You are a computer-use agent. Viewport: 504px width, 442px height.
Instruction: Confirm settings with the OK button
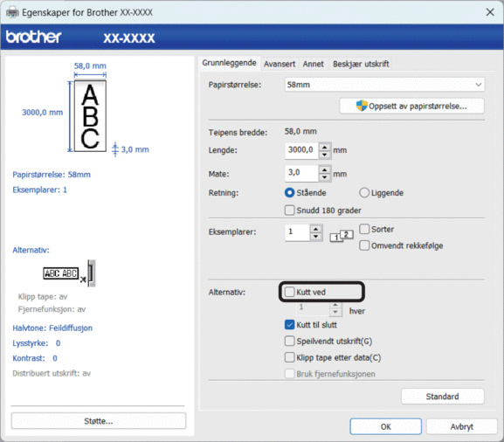pyautogui.click(x=385, y=426)
